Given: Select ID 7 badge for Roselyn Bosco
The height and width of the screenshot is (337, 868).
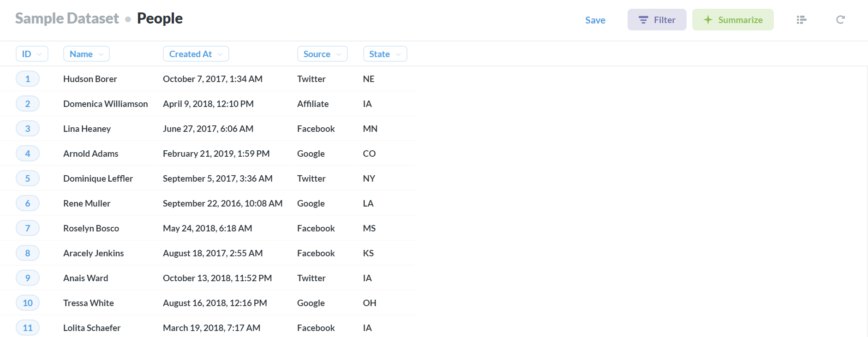Looking at the screenshot, I should click(28, 228).
